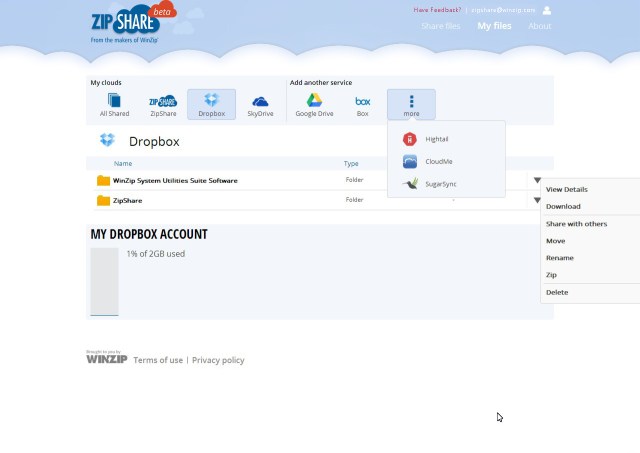Go to the Share files tab

[440, 26]
